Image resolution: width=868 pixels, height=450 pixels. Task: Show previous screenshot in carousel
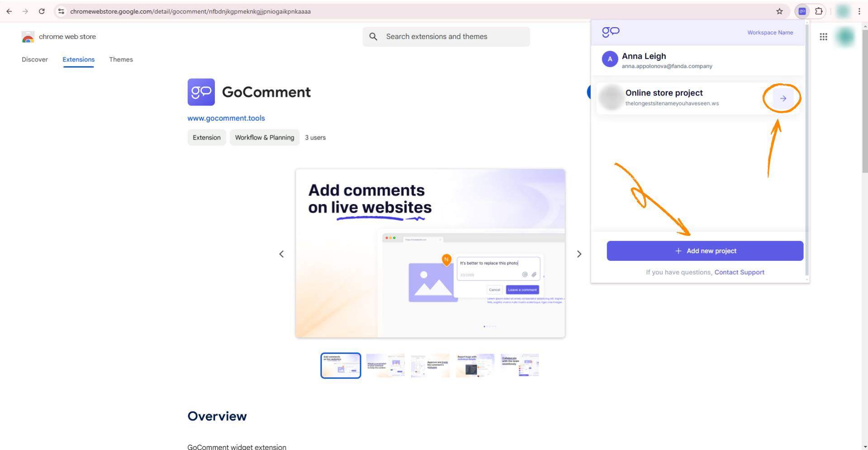click(x=281, y=254)
